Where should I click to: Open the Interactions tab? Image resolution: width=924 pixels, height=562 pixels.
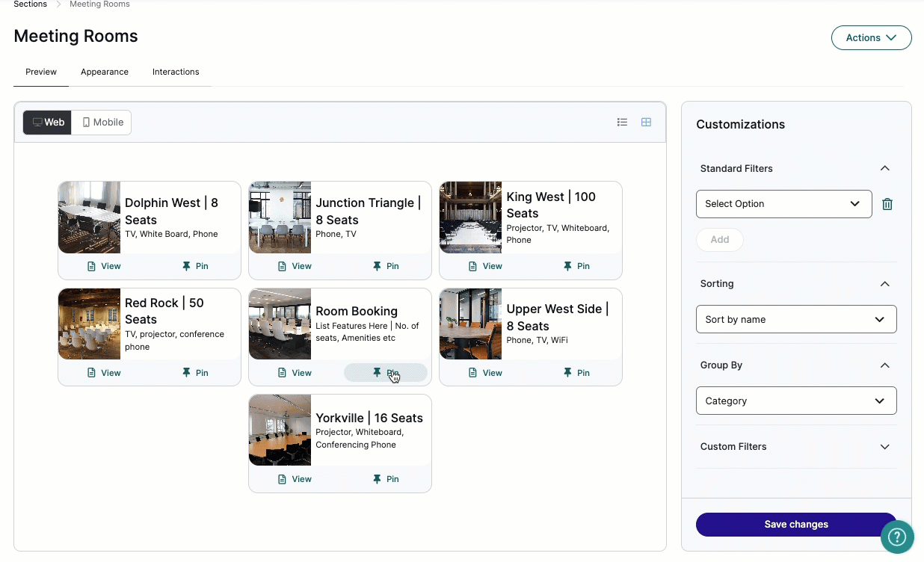point(176,72)
